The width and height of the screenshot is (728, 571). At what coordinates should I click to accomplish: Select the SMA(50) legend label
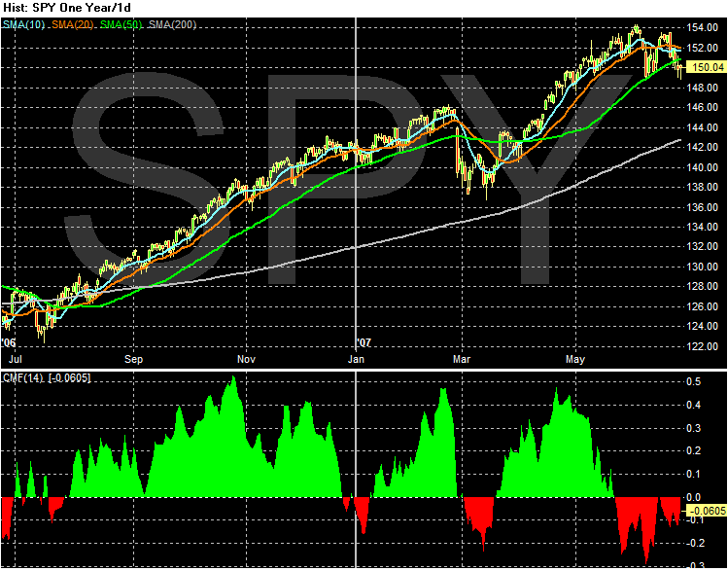[x=121, y=24]
